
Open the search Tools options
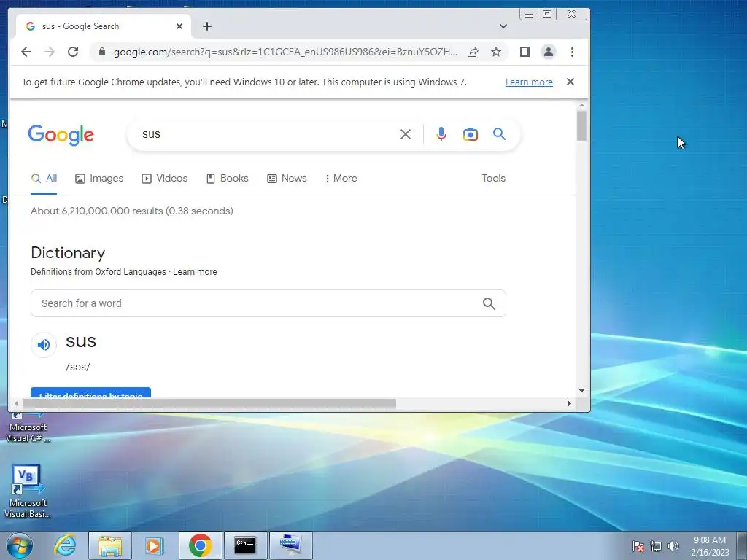[493, 179]
